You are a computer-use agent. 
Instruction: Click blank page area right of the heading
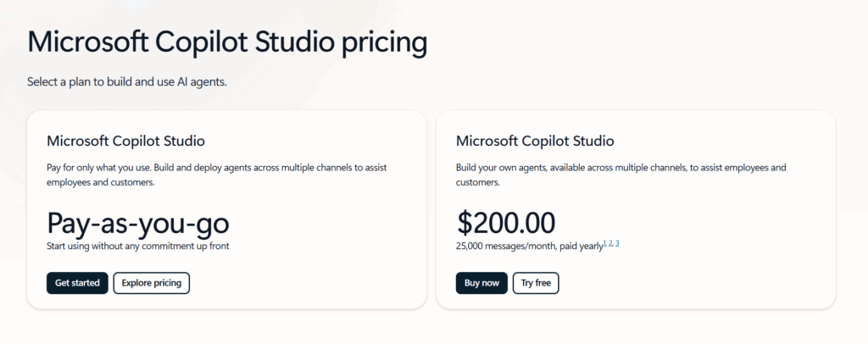(661, 47)
